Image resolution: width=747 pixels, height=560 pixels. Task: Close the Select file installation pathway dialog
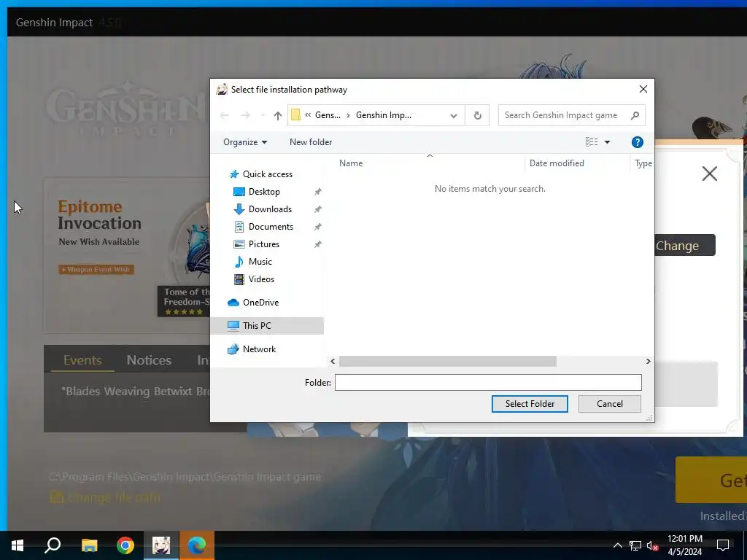tap(643, 89)
